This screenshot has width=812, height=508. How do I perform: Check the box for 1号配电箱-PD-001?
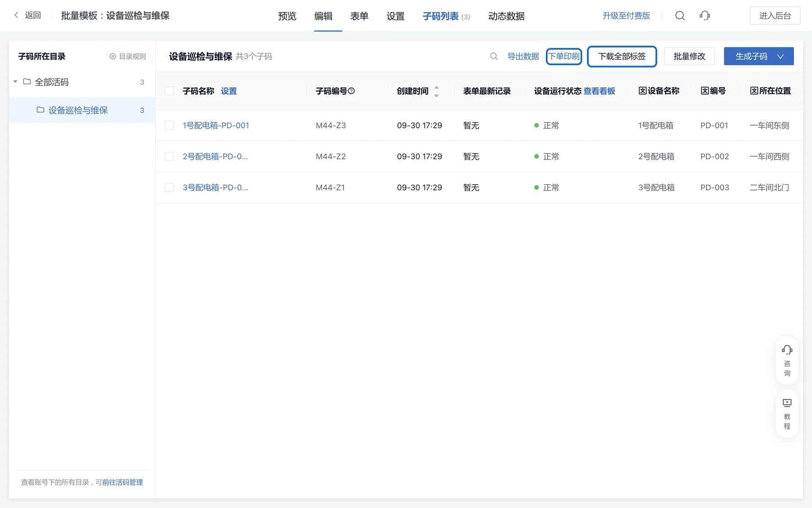tap(169, 125)
